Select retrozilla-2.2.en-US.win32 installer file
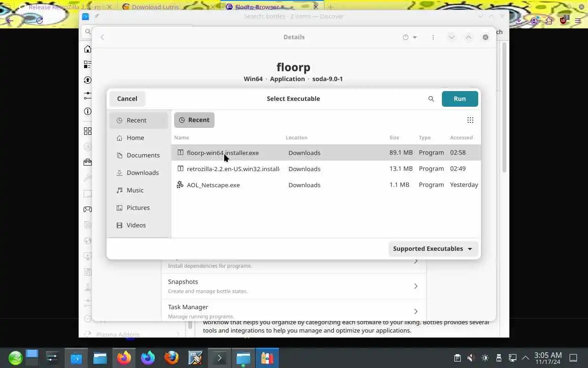Image resolution: width=588 pixels, height=368 pixels. click(326, 169)
